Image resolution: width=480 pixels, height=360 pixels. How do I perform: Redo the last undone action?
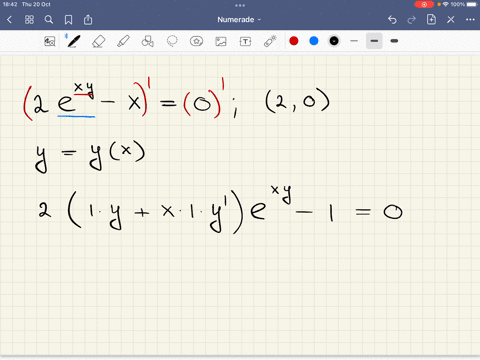pos(412,20)
